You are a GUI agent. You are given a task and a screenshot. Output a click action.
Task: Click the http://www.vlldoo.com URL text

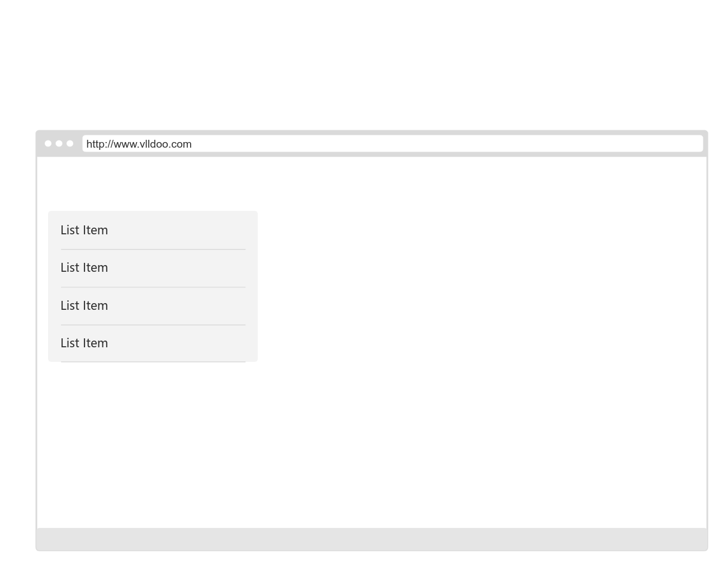click(139, 144)
